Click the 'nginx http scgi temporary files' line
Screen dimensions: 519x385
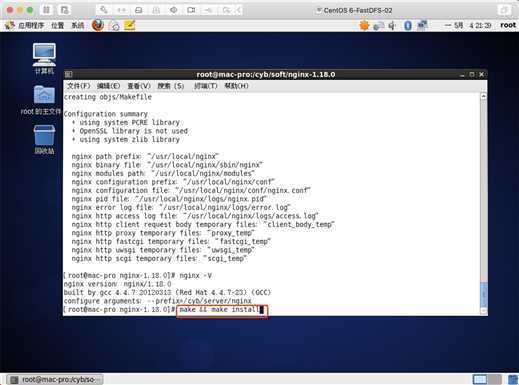coord(159,259)
